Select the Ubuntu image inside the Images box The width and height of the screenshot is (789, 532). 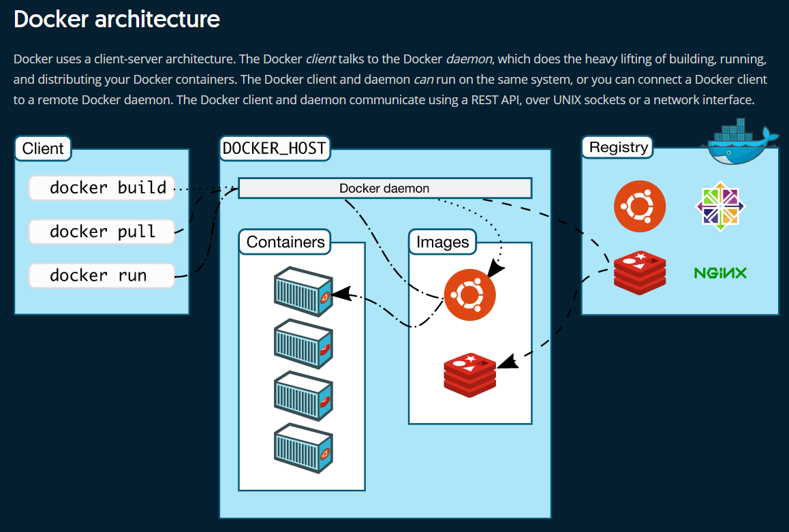tap(469, 294)
